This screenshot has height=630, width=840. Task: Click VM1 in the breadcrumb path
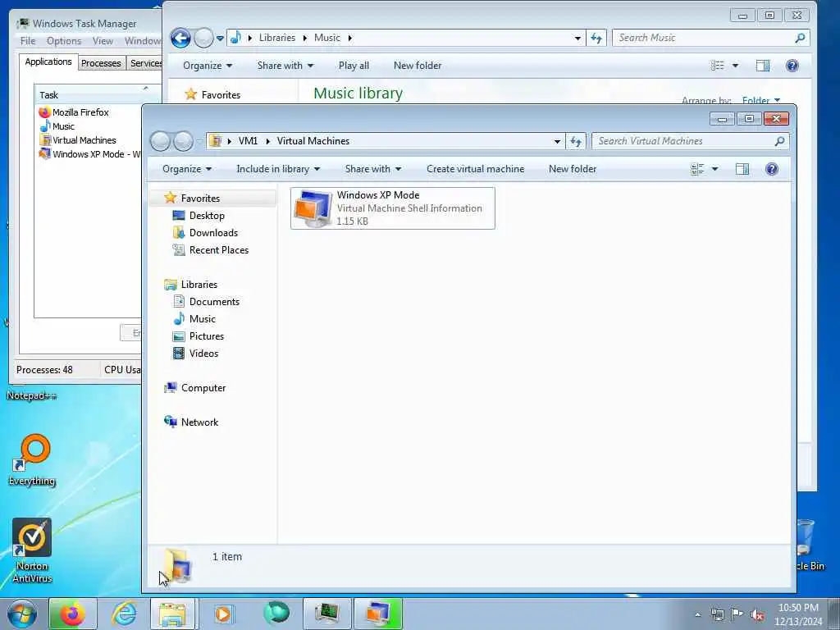click(x=248, y=141)
